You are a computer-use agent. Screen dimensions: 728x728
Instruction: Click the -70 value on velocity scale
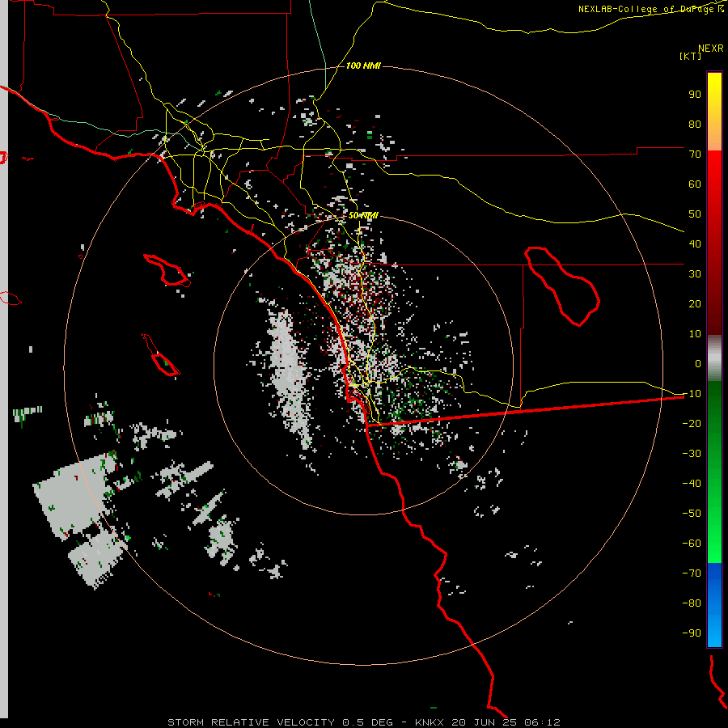[692, 573]
